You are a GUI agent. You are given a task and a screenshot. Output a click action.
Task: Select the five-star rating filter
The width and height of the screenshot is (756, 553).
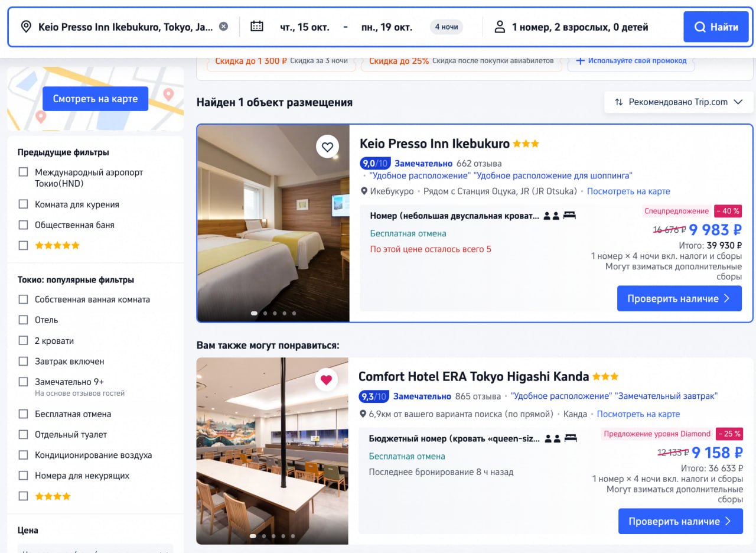tap(23, 245)
